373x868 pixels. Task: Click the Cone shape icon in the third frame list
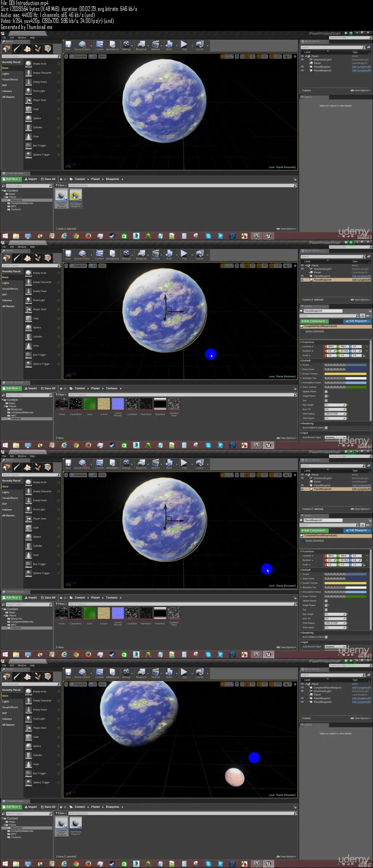point(28,555)
